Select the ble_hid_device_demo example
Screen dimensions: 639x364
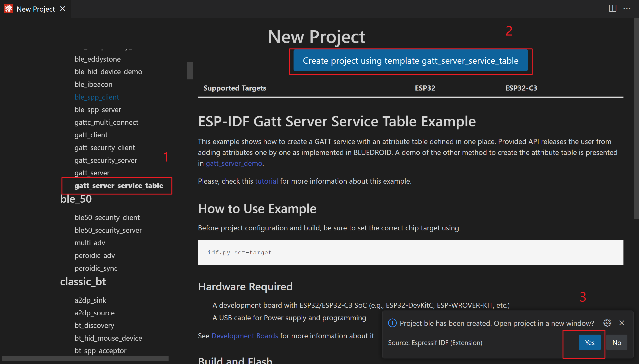point(108,72)
